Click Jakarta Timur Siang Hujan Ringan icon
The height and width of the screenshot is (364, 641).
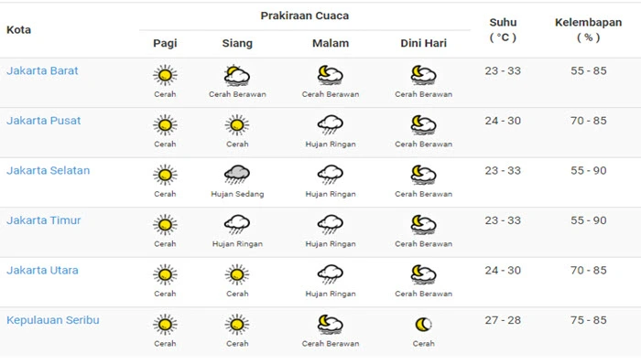[x=237, y=225]
